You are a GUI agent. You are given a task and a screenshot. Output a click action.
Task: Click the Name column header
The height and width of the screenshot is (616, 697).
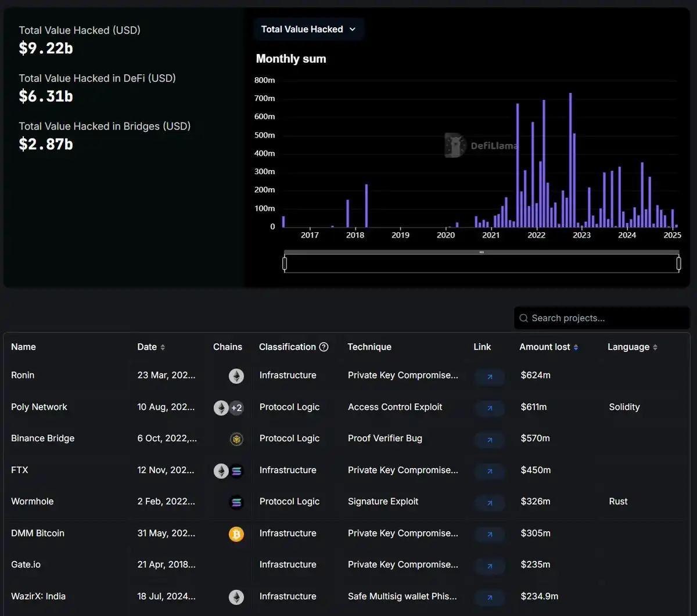click(x=23, y=347)
